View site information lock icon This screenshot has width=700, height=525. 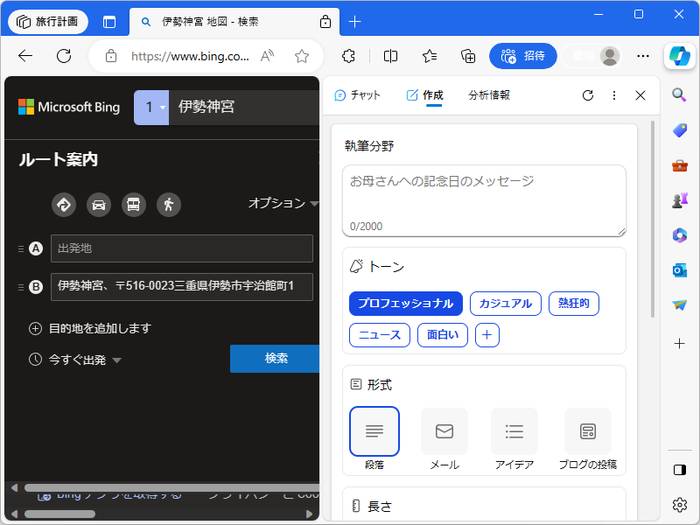click(111, 56)
